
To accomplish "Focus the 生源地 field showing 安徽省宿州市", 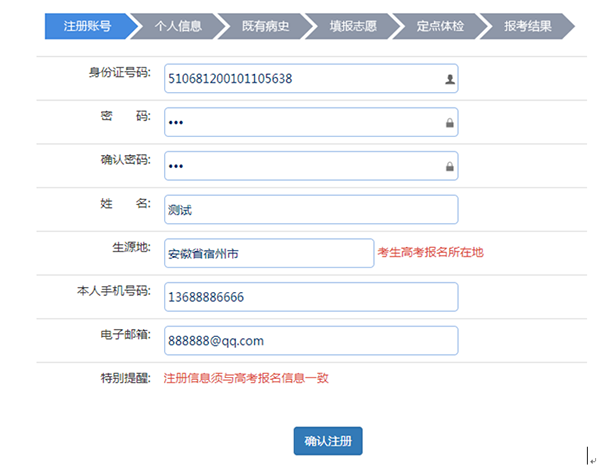I will [267, 254].
